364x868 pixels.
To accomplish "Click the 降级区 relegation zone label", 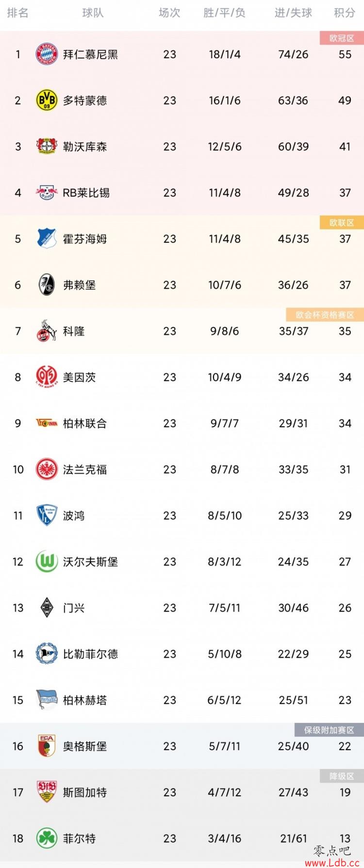I will (x=342, y=776).
